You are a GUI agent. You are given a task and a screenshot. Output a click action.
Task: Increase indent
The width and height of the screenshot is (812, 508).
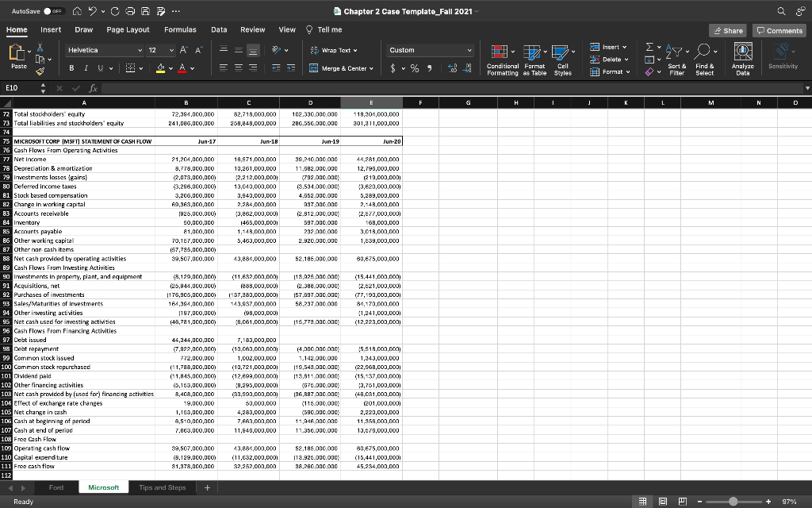pyautogui.click(x=291, y=68)
